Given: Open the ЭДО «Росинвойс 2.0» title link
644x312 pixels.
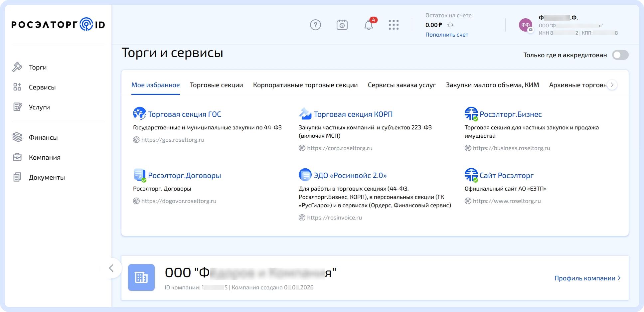Looking at the screenshot, I should coord(350,175).
